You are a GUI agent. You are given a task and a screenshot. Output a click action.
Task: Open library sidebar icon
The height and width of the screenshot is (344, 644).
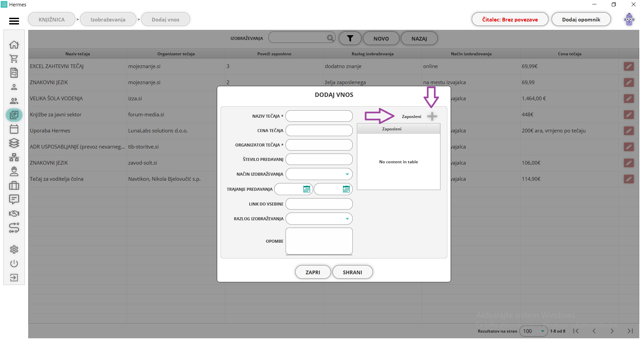(14, 115)
